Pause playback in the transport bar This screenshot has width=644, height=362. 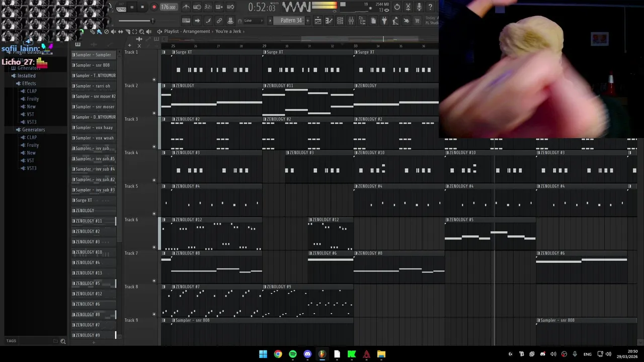pos(132,7)
